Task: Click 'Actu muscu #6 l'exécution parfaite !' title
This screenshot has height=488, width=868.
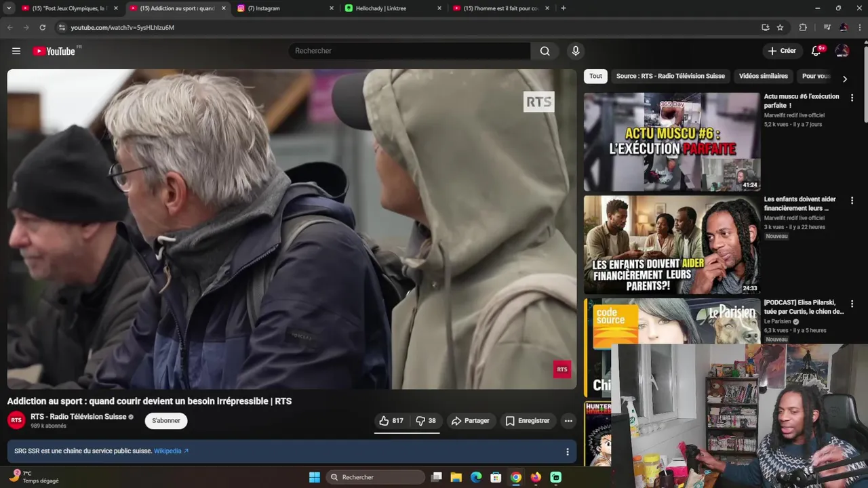Action: (802, 101)
